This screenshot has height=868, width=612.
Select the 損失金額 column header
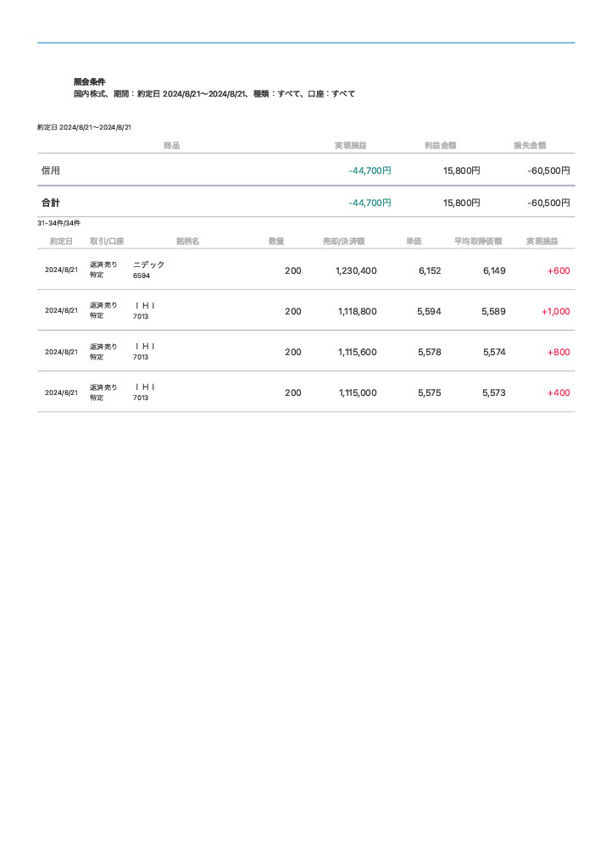[529, 146]
